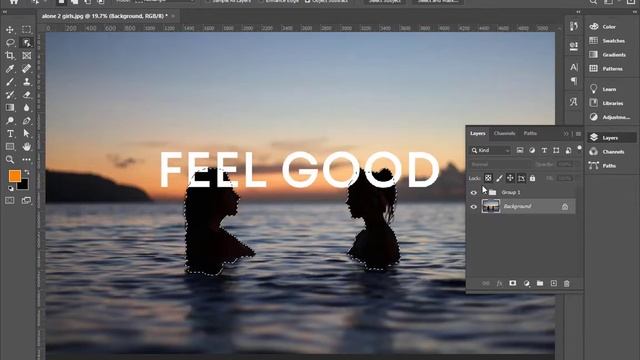Select the Path Selection tool
640x360 pixels.
tap(27, 133)
